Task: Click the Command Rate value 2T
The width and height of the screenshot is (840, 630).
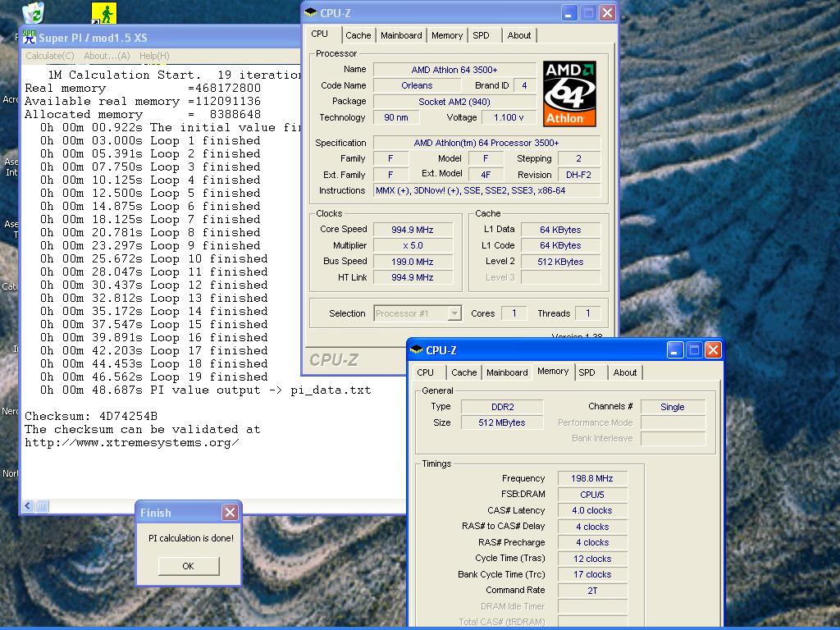Action: [592, 591]
